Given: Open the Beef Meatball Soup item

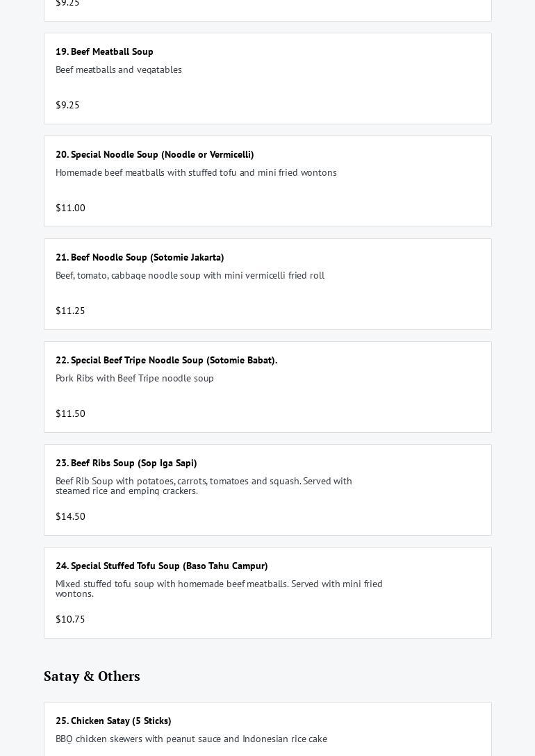Looking at the screenshot, I should coord(104,51).
